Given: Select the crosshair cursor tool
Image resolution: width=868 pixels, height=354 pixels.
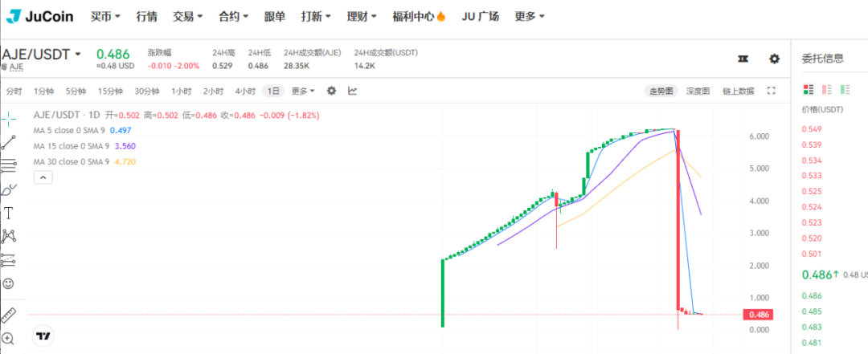Looking at the screenshot, I should click(x=9, y=120).
